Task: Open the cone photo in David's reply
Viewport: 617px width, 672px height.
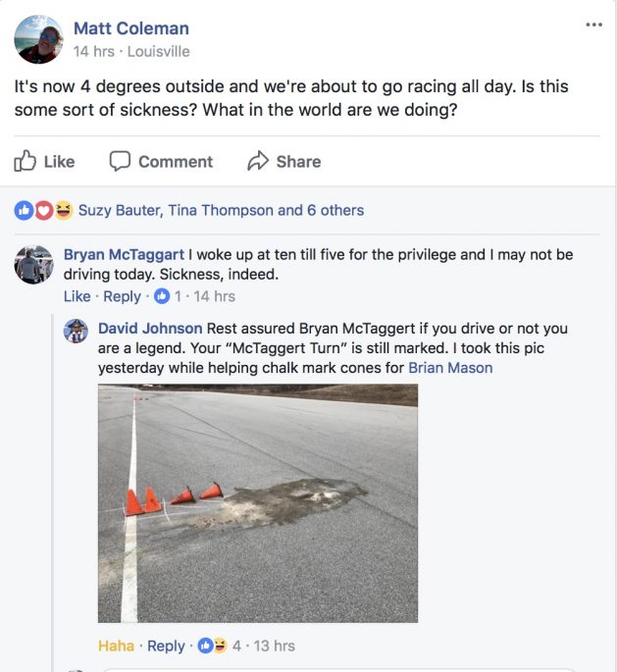Action: [x=258, y=503]
